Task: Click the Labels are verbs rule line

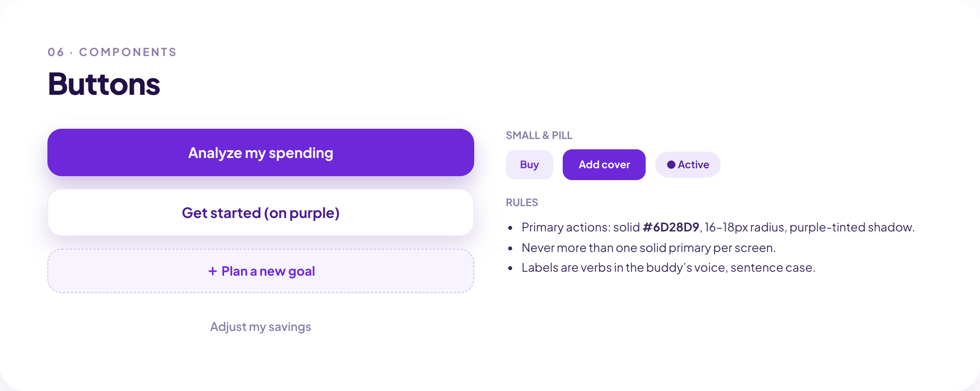Action: pos(669,268)
